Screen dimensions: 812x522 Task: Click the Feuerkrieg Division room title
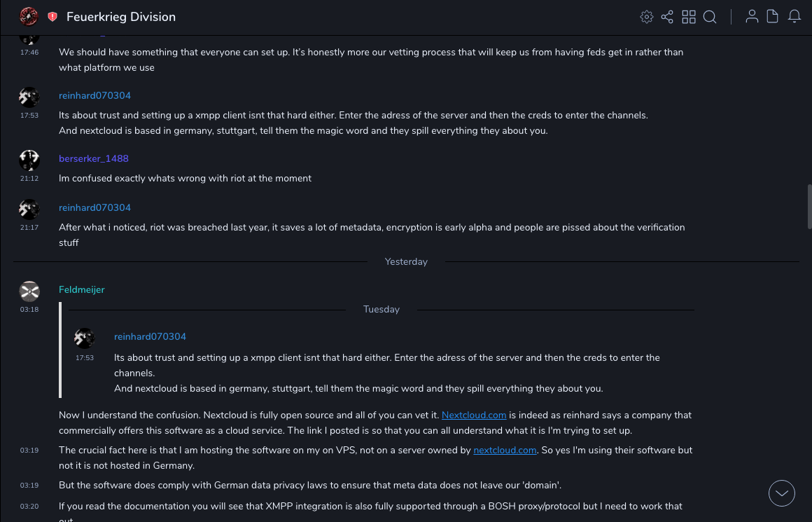pyautogui.click(x=121, y=17)
